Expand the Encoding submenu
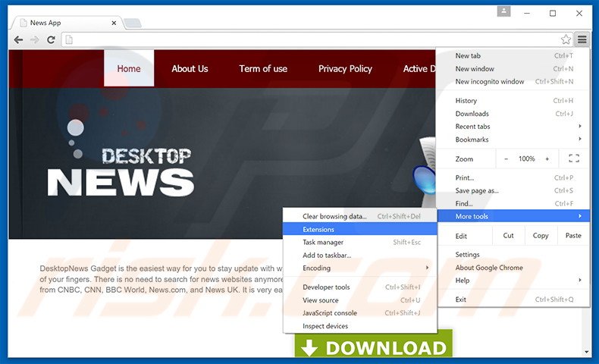Image resolution: width=599 pixels, height=364 pixels. coord(360,268)
